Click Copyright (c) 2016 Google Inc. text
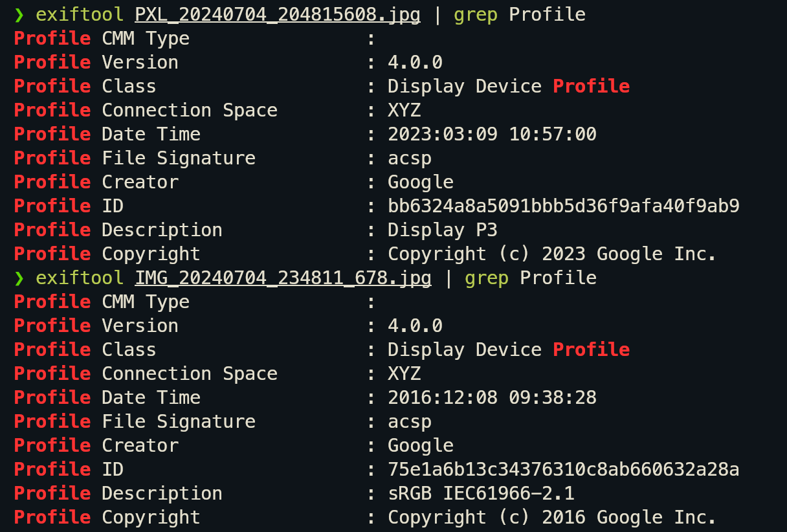The height and width of the screenshot is (532, 787). 552,517
